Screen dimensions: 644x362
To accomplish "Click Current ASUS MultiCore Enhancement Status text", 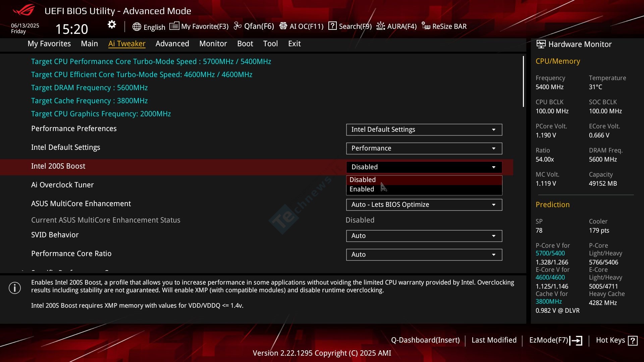I will (106, 220).
